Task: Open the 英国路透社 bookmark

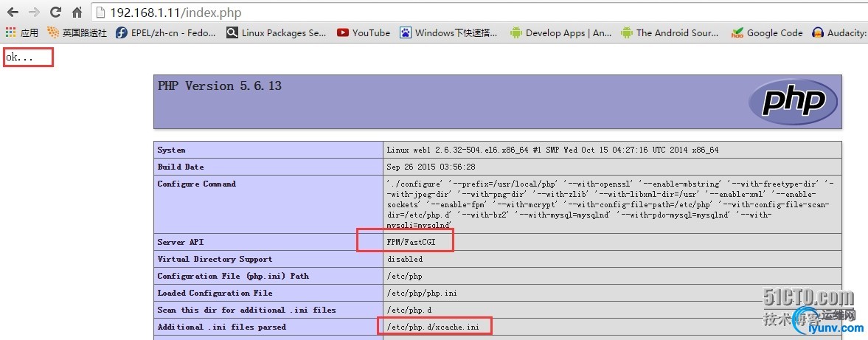Action: click(77, 32)
